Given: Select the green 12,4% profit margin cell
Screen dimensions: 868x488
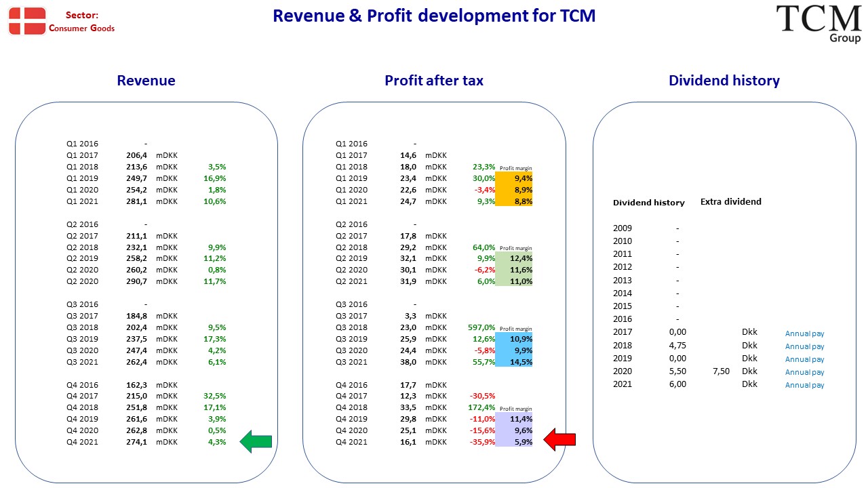Looking at the screenshot, I should coord(514,258).
